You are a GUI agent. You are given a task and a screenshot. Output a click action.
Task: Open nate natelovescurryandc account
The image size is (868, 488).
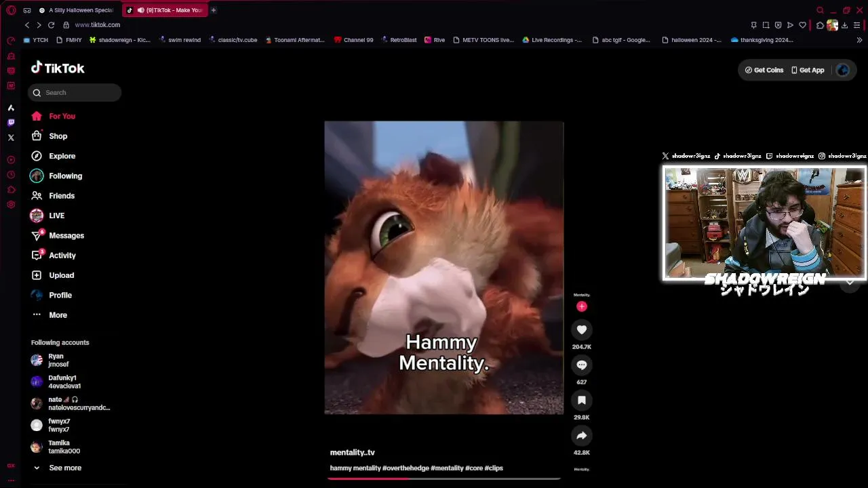point(71,403)
